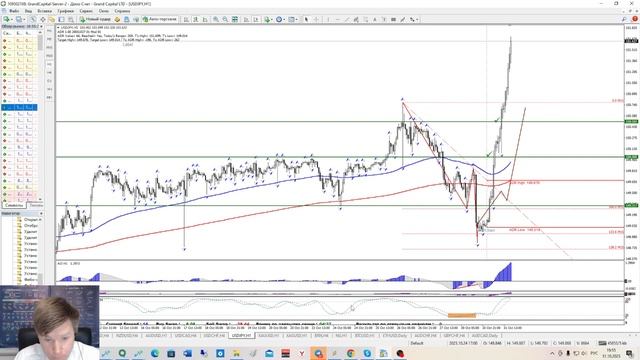640x360 pixels.
Task: Open Chrome from the Windows taskbar
Action: (x=351, y=353)
